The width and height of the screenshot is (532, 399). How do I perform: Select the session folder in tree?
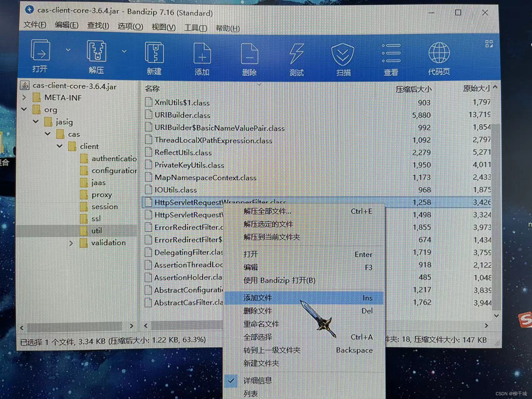105,207
